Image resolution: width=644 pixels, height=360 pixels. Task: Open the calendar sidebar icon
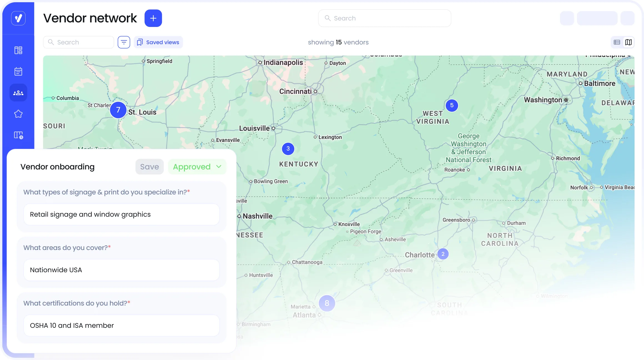[18, 71]
